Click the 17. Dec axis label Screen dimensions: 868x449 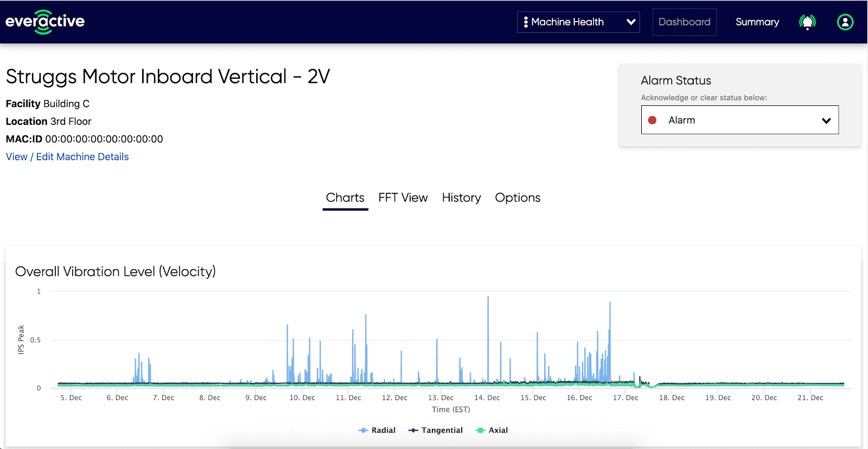click(626, 398)
